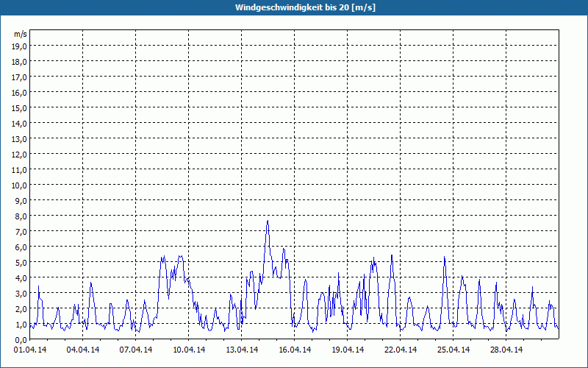Click the y-axis label '5,0'

tap(21, 263)
